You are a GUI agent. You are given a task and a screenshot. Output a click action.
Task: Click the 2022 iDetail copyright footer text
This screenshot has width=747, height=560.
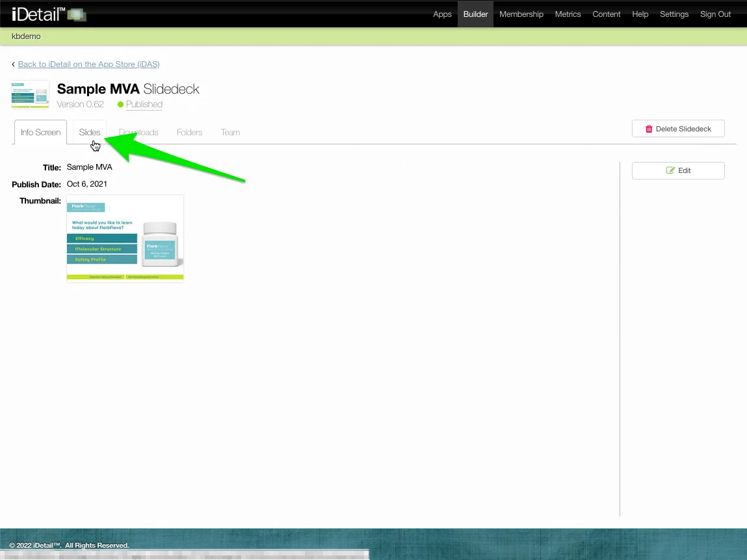pyautogui.click(x=69, y=545)
